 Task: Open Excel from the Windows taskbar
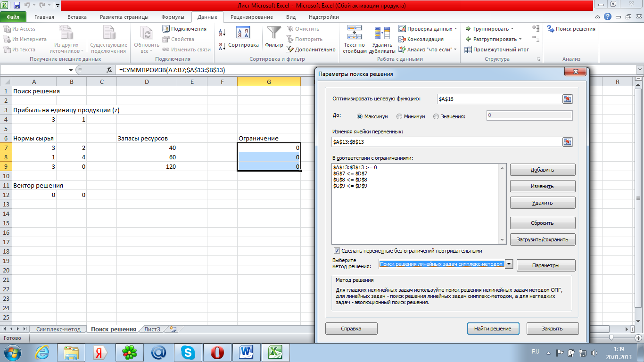(276, 352)
